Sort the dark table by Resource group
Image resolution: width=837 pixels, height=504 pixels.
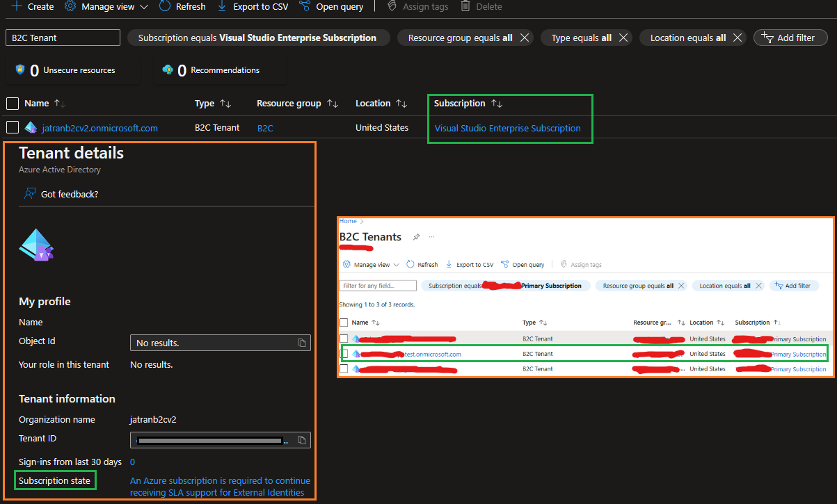click(x=297, y=104)
